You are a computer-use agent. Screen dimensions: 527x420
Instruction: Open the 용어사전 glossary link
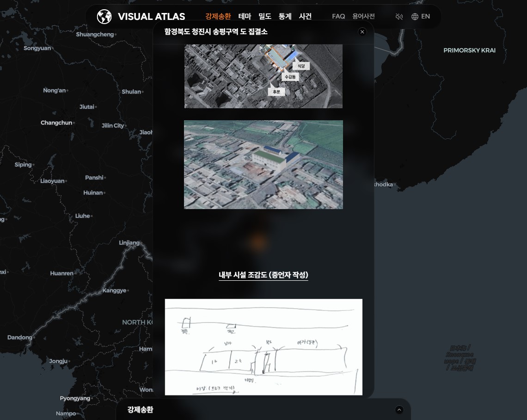click(363, 16)
